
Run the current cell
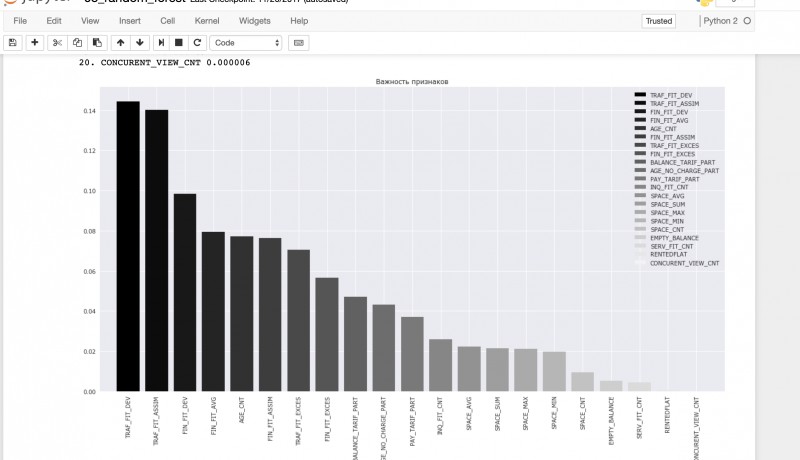click(x=161, y=43)
